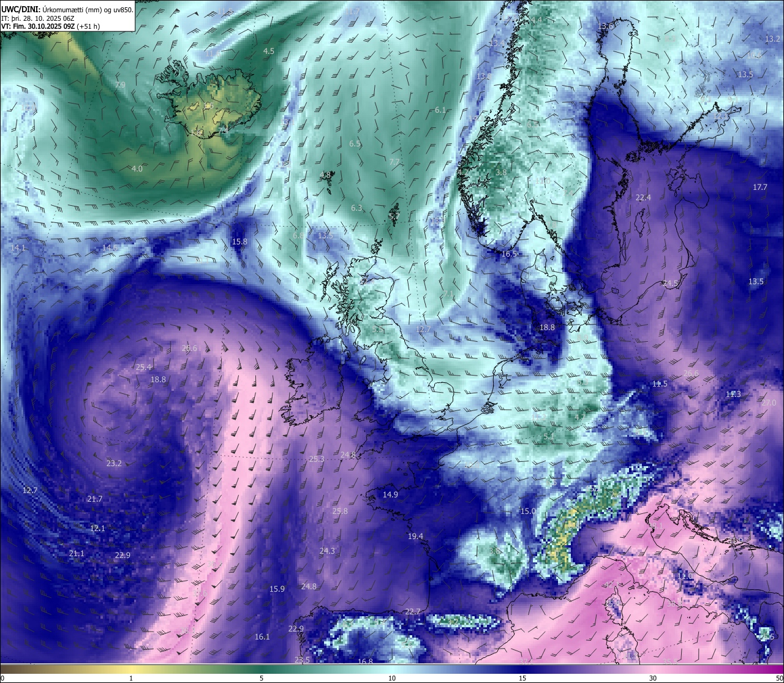Click the 15.9 map value
Screen dimensions: 784x683
click(277, 589)
